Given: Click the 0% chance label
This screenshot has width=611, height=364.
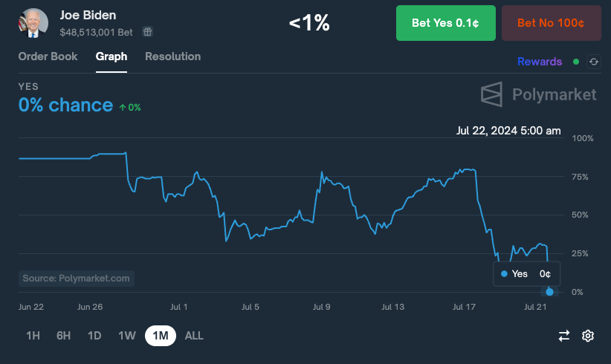Looking at the screenshot, I should pyautogui.click(x=65, y=105).
